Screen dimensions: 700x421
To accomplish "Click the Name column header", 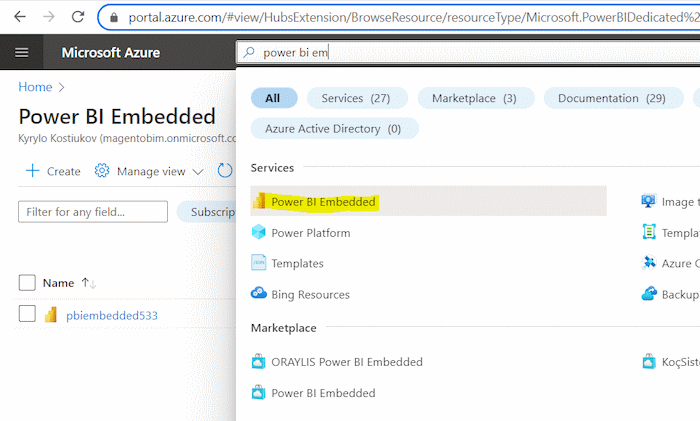I will tap(58, 283).
